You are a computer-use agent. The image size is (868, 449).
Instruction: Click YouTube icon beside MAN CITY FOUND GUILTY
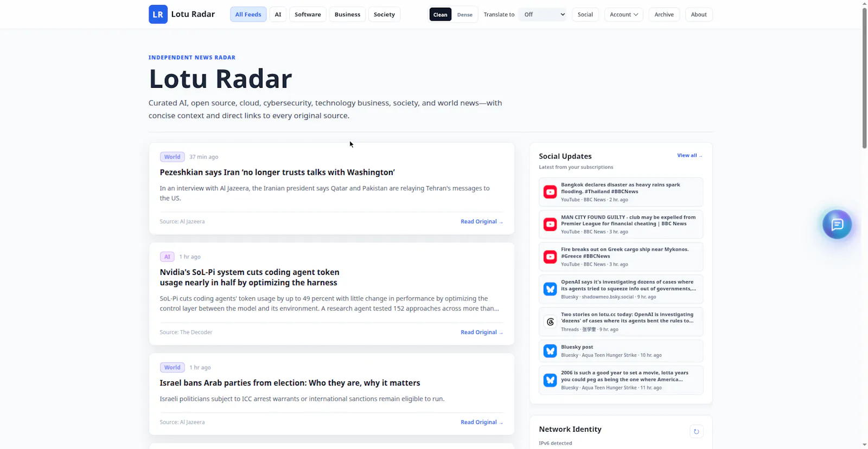click(x=550, y=224)
